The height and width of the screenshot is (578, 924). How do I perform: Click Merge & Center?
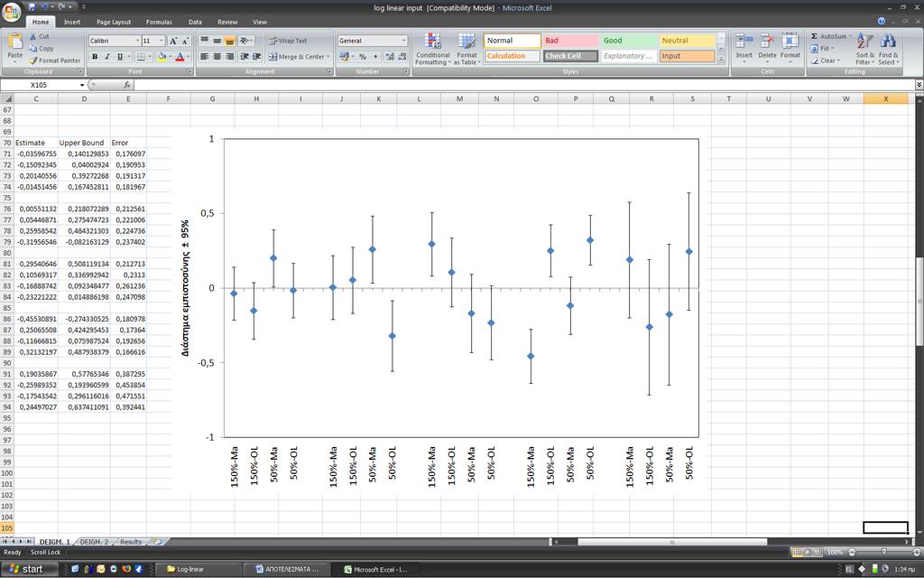coord(296,57)
